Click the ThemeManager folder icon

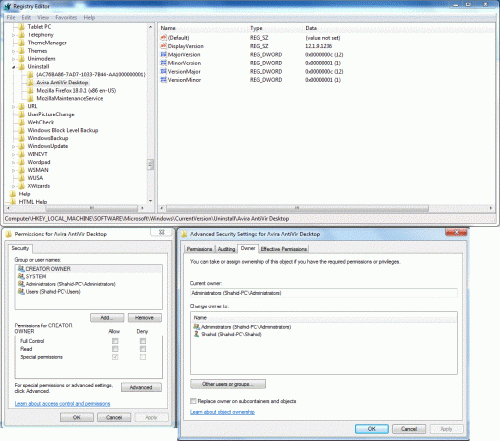point(22,43)
